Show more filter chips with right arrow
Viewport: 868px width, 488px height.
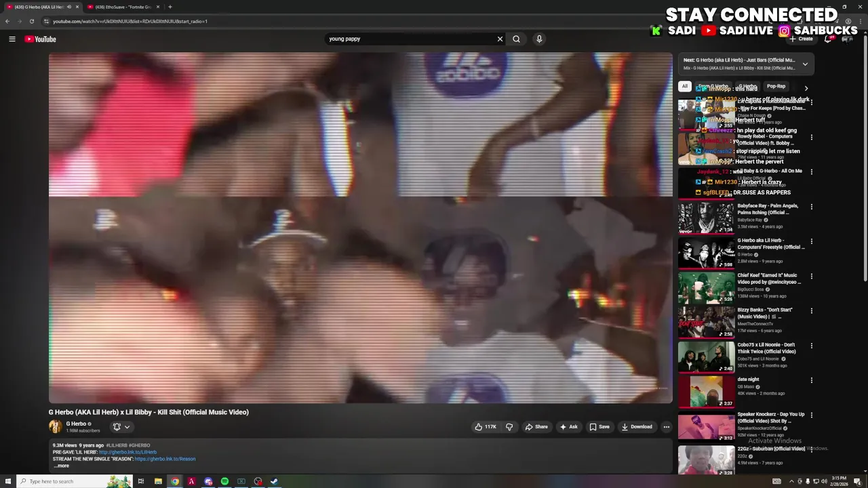click(806, 88)
